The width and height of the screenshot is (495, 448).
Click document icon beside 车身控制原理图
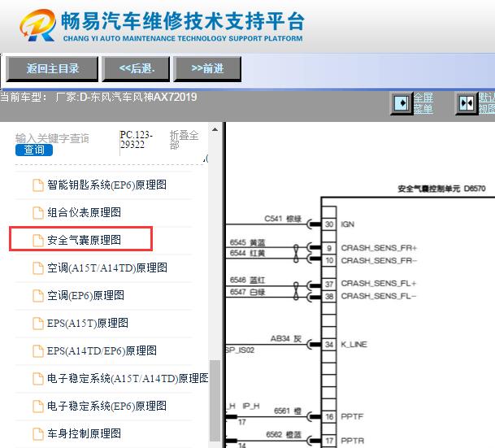[38, 434]
